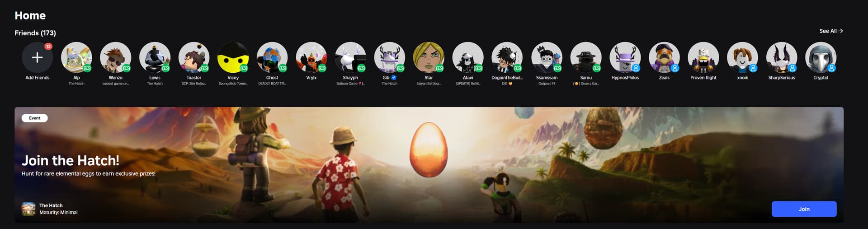Screen dimensions: 868x229
Task: Click the Event tag on banner
Action: point(35,118)
